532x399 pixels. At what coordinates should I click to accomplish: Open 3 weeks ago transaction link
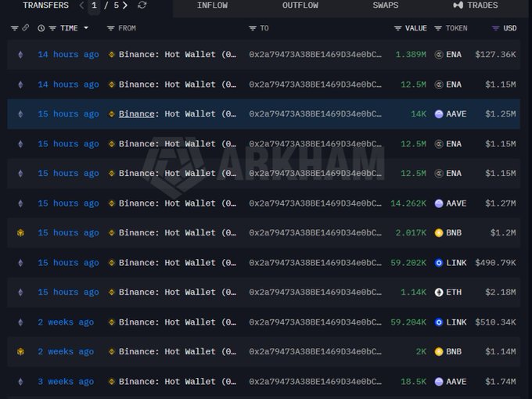click(x=66, y=382)
